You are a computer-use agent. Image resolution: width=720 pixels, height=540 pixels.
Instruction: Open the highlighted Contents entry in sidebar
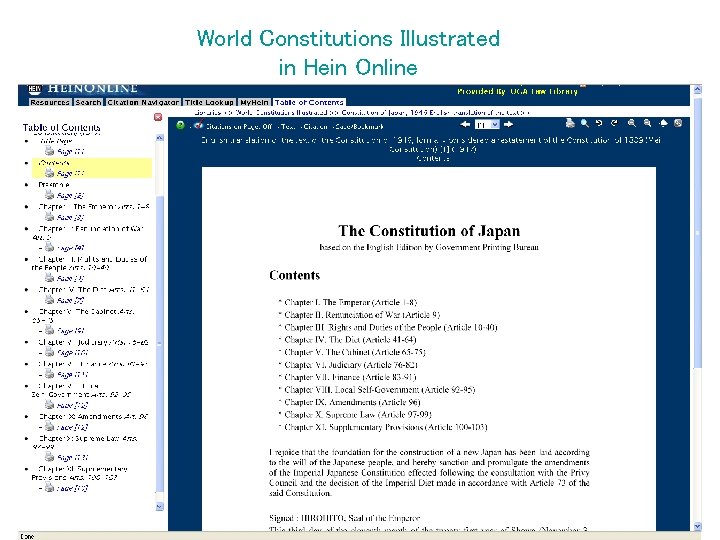click(54, 163)
